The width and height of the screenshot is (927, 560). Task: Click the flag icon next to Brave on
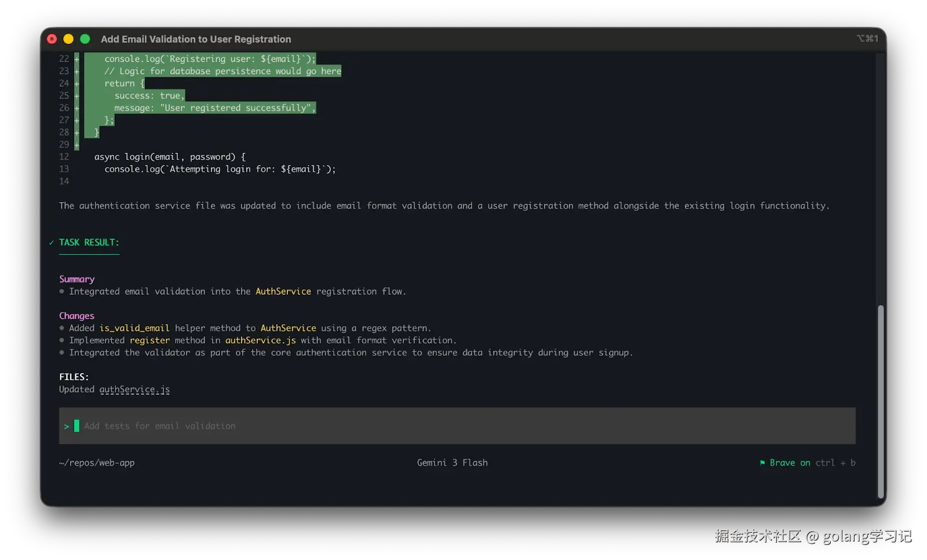[762, 463]
